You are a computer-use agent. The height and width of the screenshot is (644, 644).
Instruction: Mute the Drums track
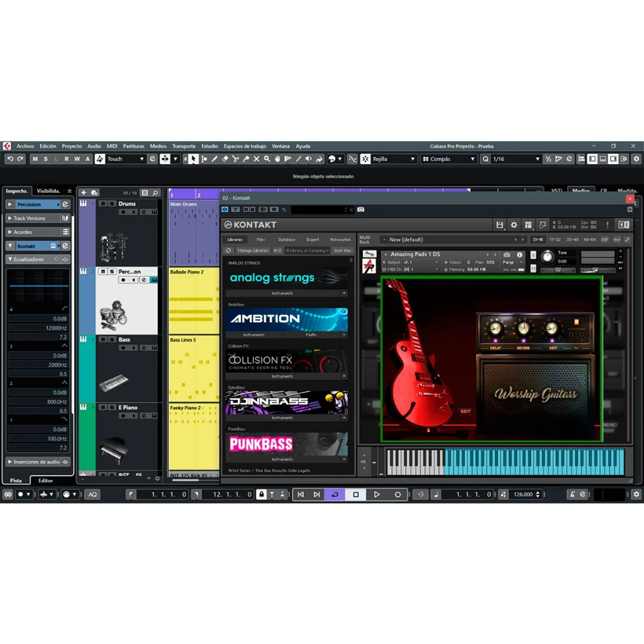103,204
